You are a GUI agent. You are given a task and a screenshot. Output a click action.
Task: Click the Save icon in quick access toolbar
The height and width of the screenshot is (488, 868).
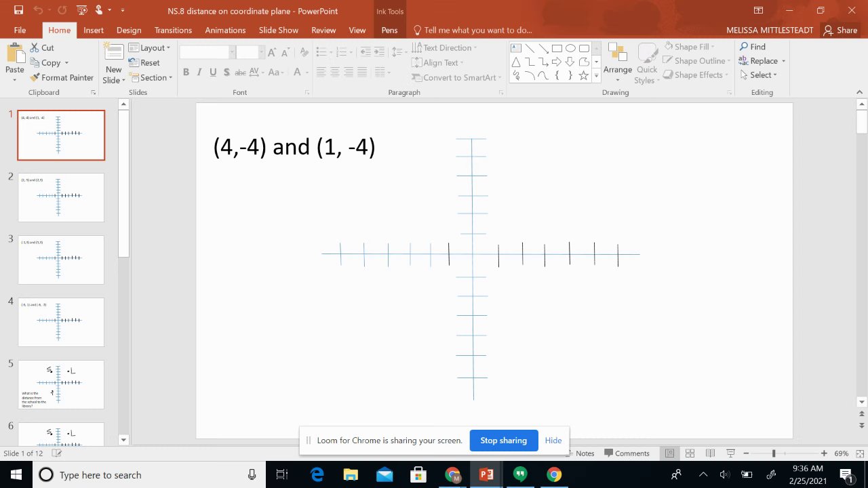tap(18, 10)
